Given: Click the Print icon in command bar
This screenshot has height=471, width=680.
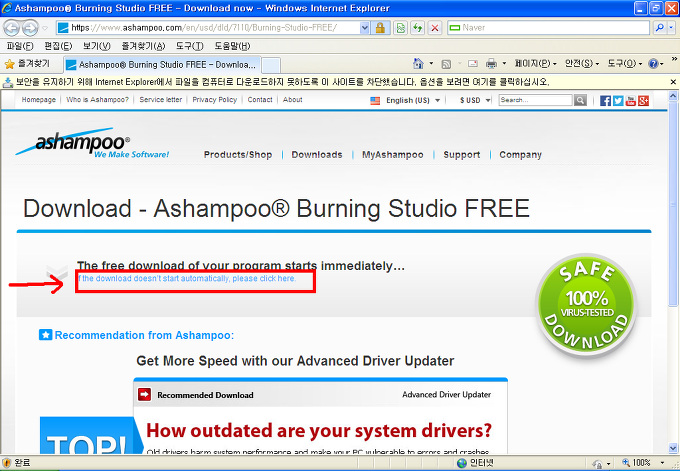Looking at the screenshot, I should [x=491, y=64].
